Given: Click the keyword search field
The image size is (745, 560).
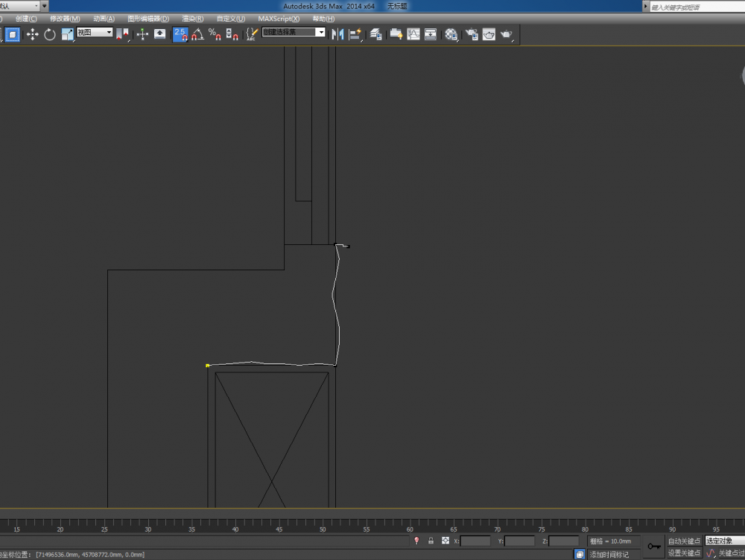Looking at the screenshot, I should (697, 7).
